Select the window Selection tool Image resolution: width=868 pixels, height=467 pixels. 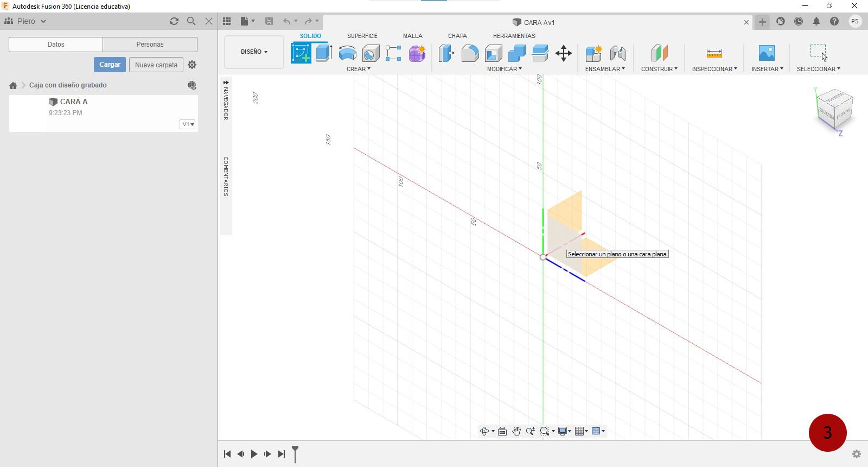point(818,52)
